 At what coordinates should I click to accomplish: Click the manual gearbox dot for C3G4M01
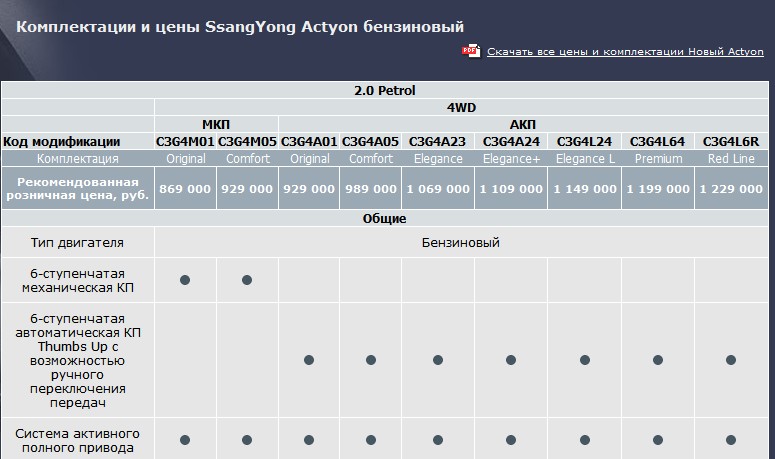(185, 280)
